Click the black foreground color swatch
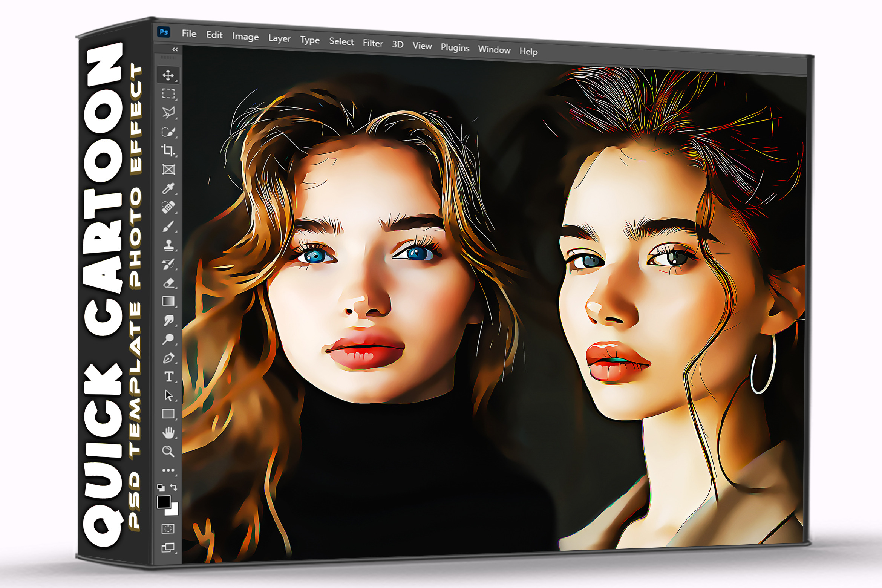 [x=163, y=502]
